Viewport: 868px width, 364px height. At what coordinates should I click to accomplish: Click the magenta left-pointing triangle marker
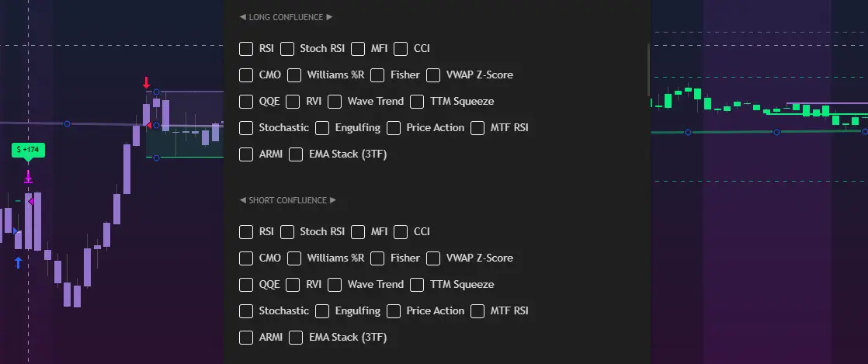pyautogui.click(x=31, y=202)
